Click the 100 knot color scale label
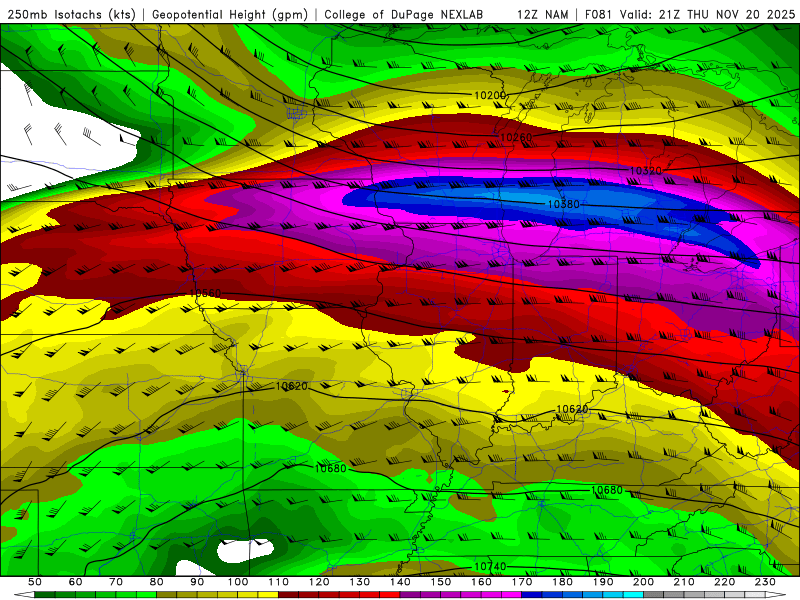This screenshot has width=800, height=600. pos(238,582)
